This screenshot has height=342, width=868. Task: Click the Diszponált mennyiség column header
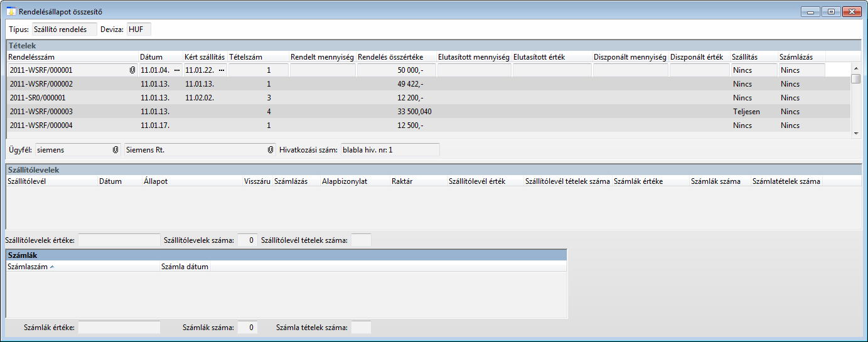point(630,57)
